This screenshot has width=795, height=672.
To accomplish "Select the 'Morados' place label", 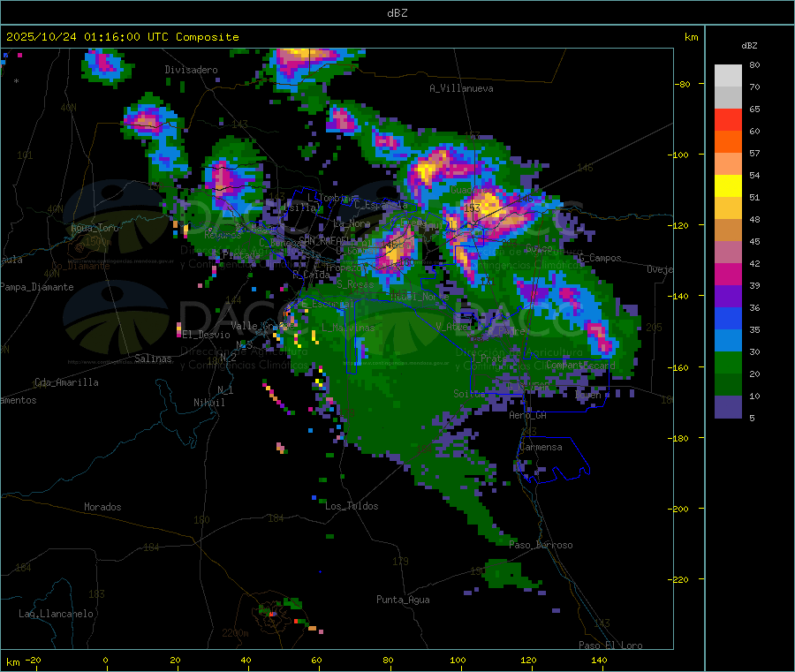I will pos(102,507).
